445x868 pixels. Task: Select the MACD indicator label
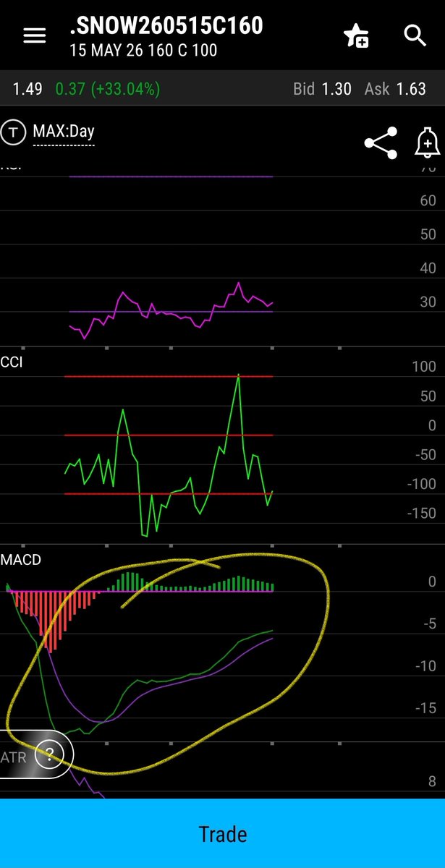coord(21,560)
